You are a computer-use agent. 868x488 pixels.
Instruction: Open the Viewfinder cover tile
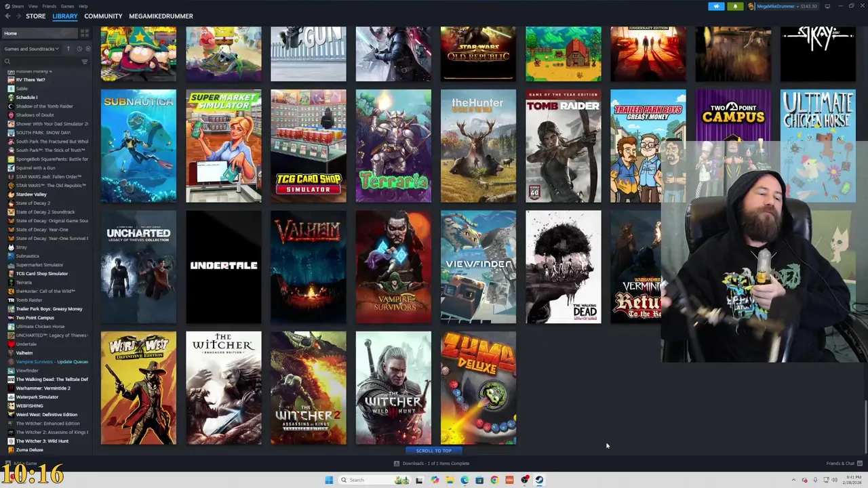478,267
